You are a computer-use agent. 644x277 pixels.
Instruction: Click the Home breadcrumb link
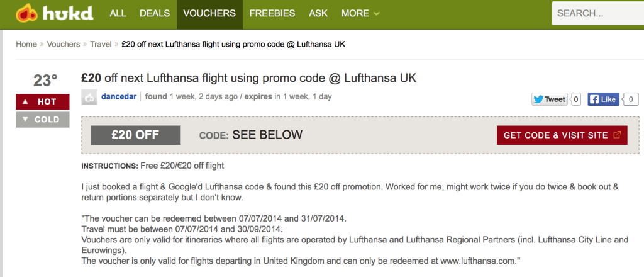tap(26, 44)
